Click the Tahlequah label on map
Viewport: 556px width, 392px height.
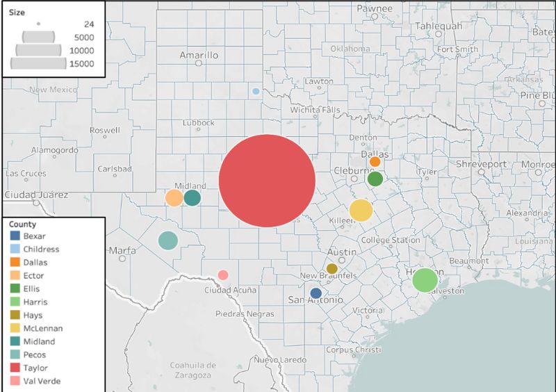pos(439,26)
